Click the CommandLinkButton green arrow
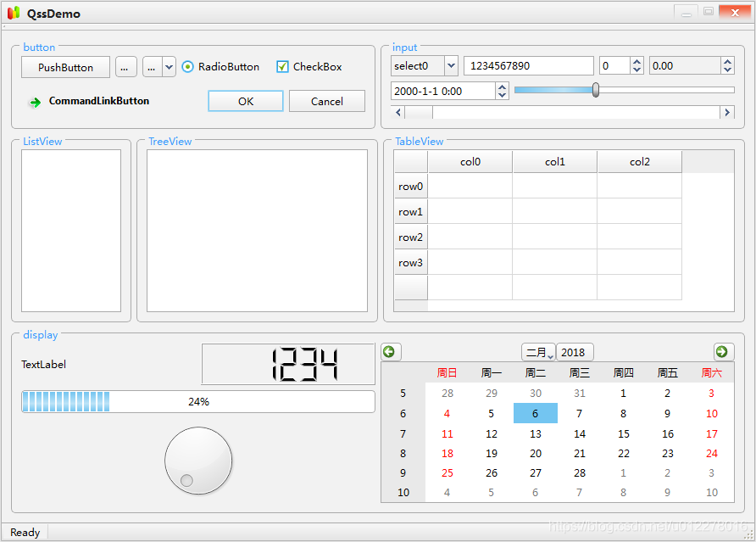Screen dimensions: 756x542 tap(35, 103)
